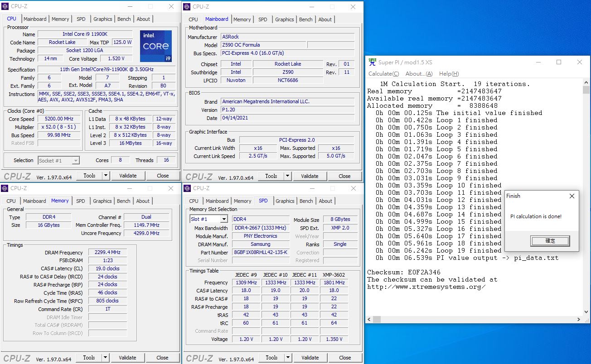Switch to Bench tab in the CPU window

124,19
